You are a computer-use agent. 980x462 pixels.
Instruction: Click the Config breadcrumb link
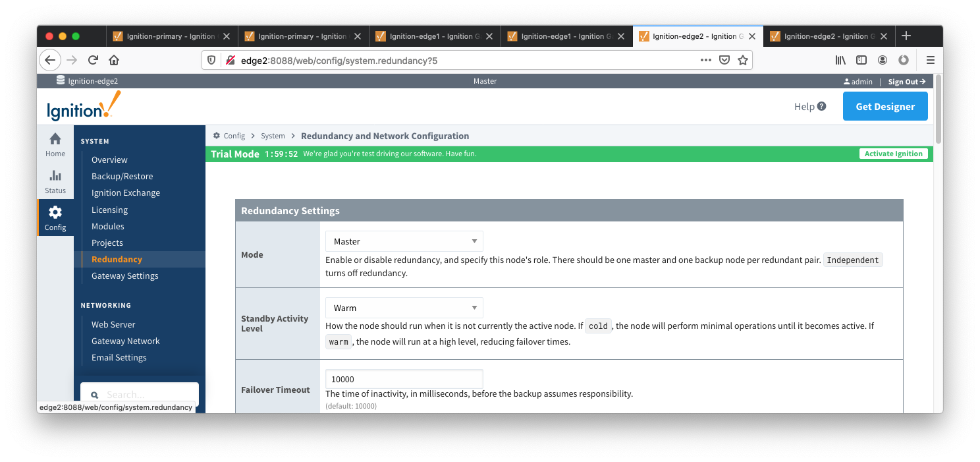coord(234,136)
